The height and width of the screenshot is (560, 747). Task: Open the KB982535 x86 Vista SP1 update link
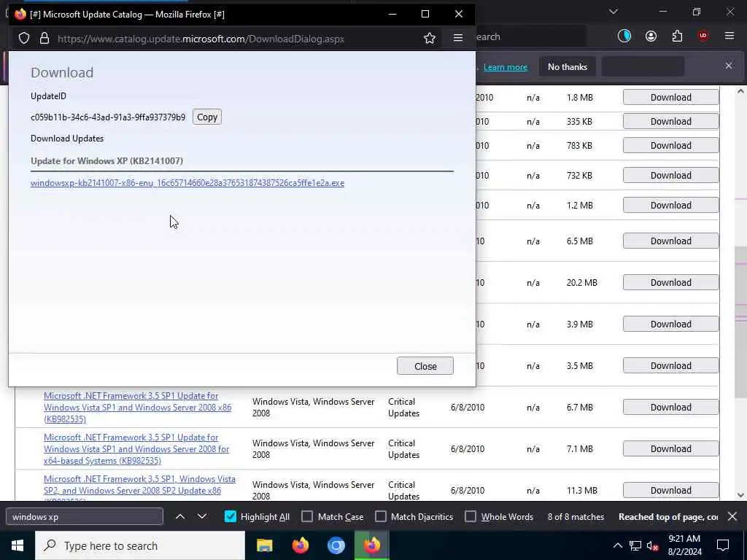(x=138, y=407)
